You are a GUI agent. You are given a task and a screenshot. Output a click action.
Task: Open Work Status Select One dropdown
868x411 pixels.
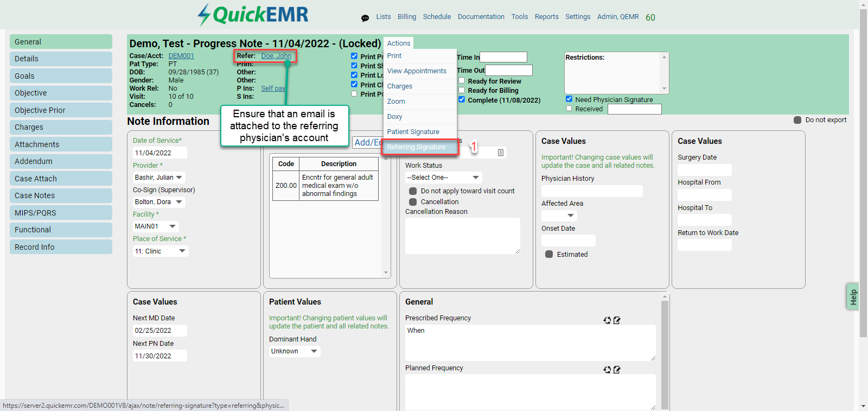point(444,178)
